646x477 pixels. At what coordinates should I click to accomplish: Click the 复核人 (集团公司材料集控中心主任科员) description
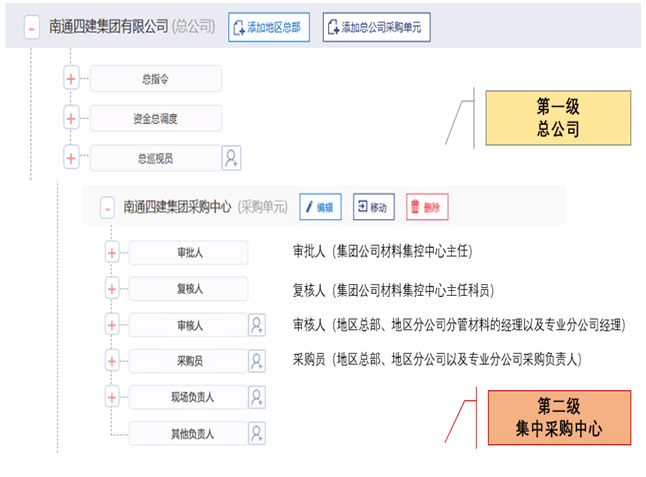[x=393, y=290]
